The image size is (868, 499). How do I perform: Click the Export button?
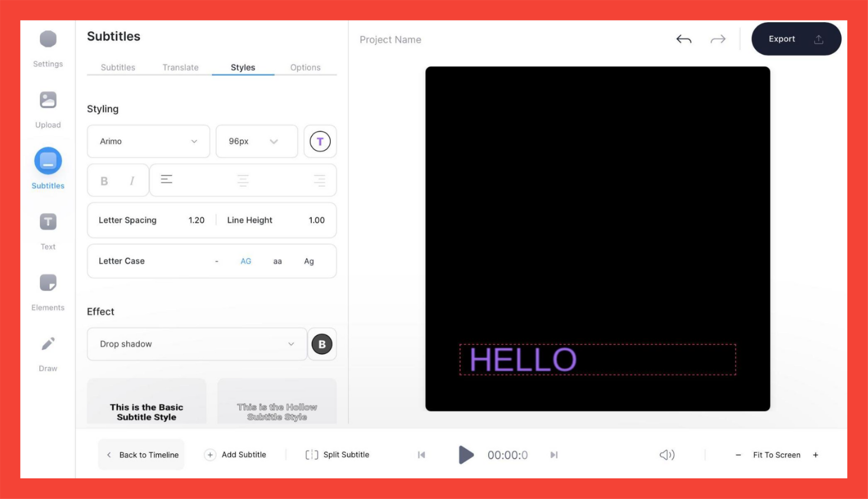click(796, 39)
